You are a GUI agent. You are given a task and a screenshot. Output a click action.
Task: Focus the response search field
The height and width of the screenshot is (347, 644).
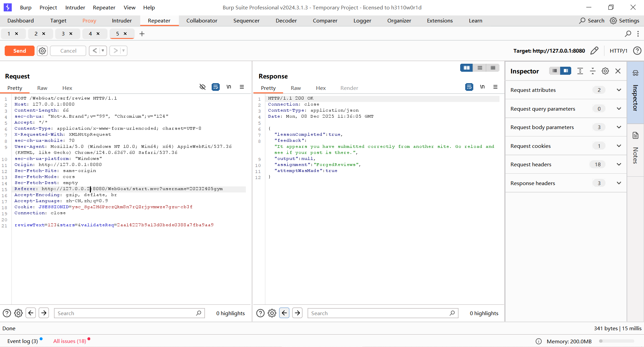pyautogui.click(x=383, y=313)
